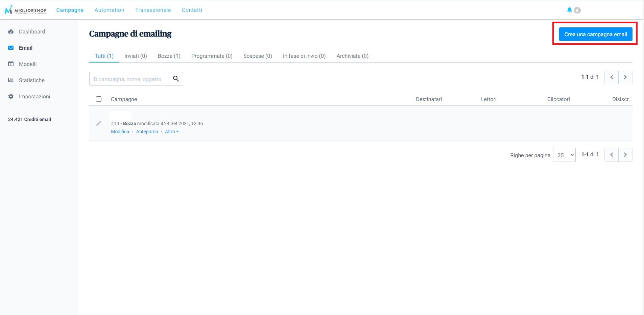Screen dimensions: 644x315
Task: Open the notifications bell icon
Action: pos(569,10)
